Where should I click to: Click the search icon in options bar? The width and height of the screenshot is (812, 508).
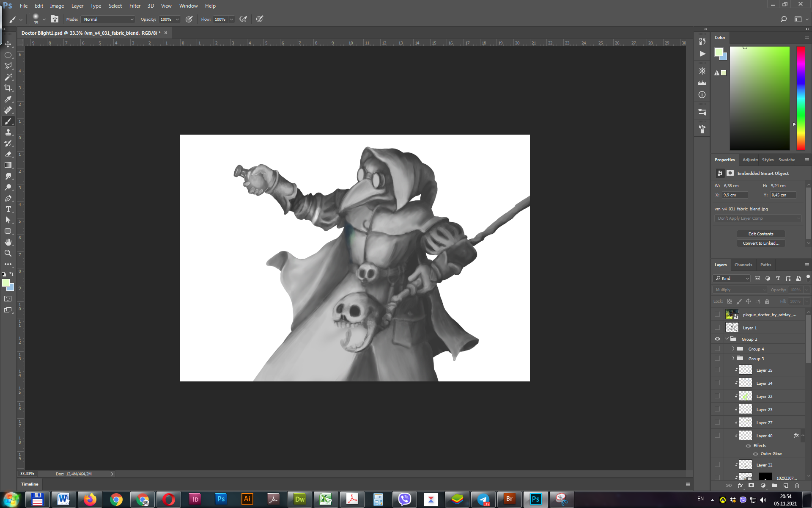tap(784, 19)
